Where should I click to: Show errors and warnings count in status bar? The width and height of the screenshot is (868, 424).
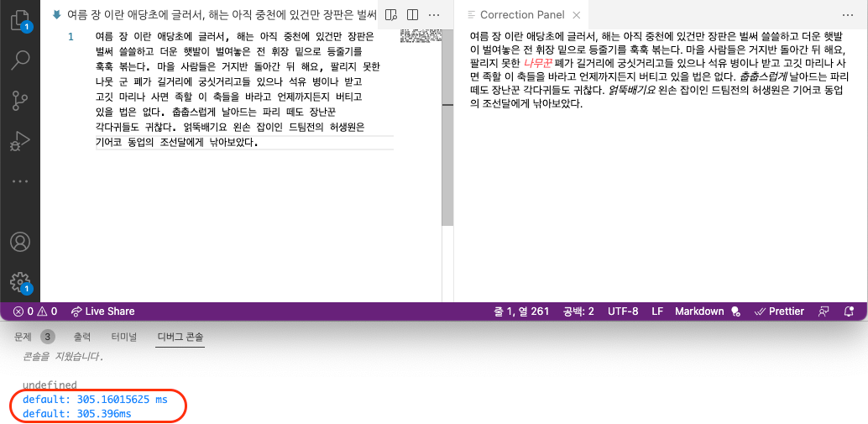coord(35,311)
